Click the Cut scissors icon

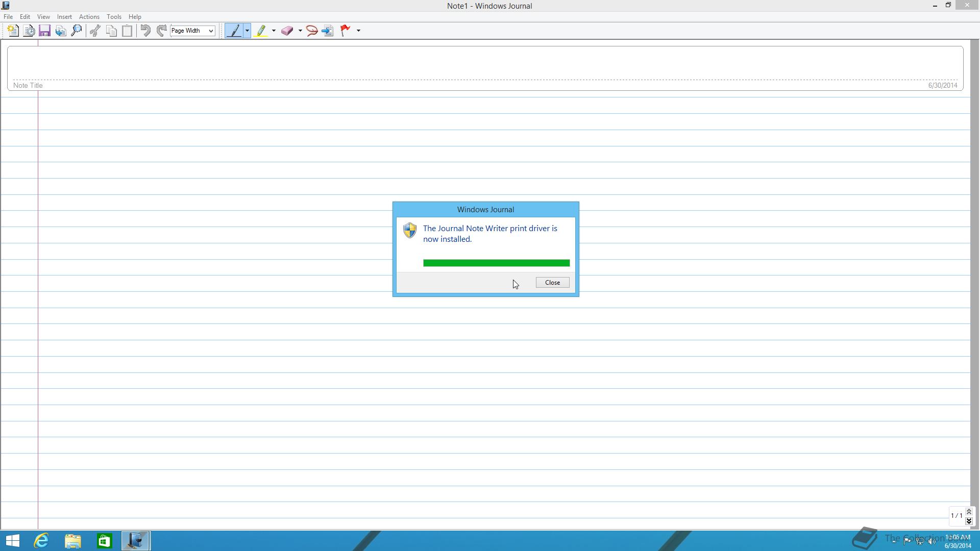pyautogui.click(x=95, y=31)
